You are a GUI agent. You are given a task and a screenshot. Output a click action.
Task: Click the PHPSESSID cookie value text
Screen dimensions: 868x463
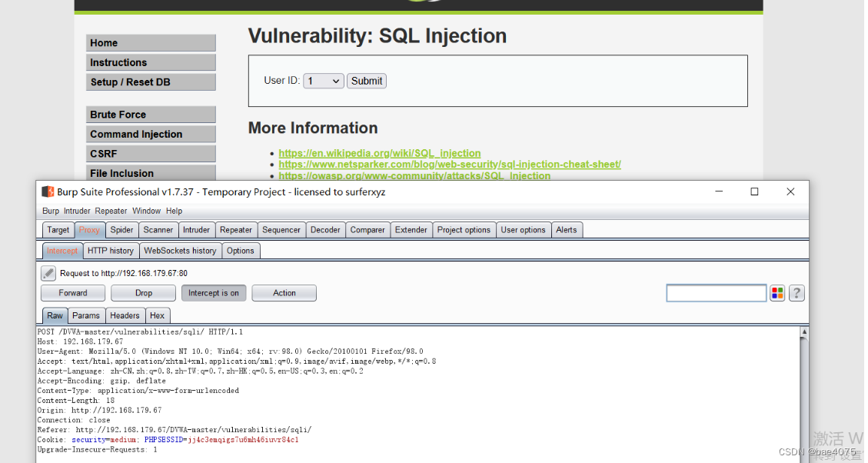(243, 440)
